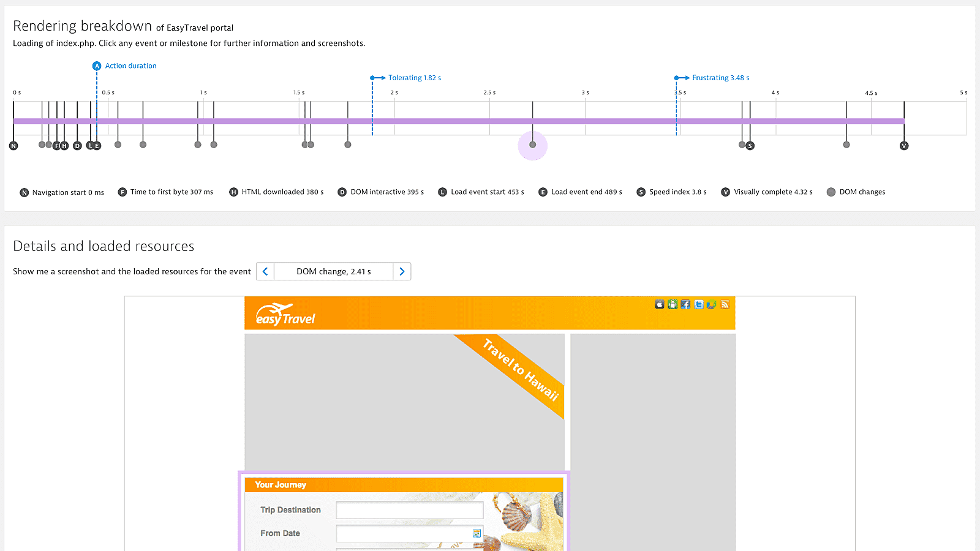The width and height of the screenshot is (980, 551).
Task: Click the Android icon in the banner
Action: (x=672, y=304)
